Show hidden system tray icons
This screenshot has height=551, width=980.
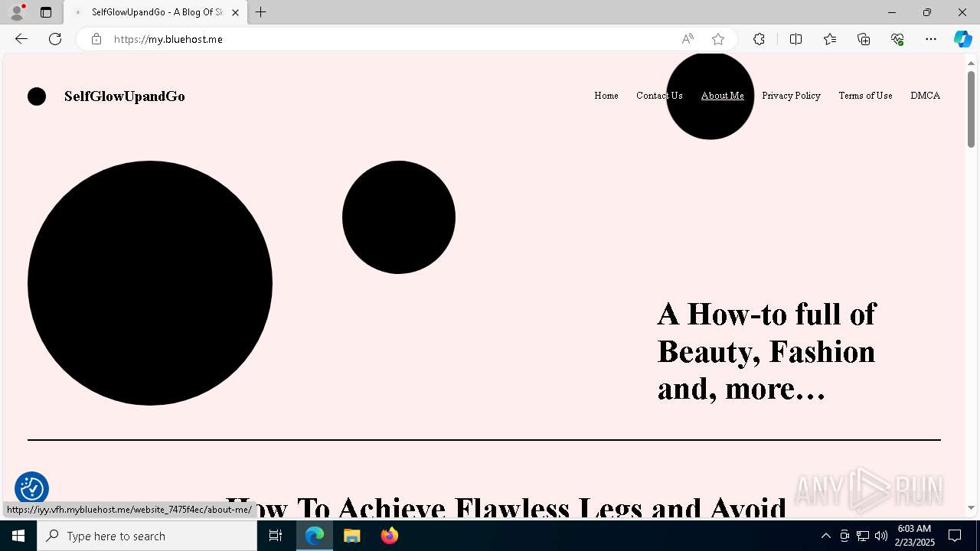(825, 536)
